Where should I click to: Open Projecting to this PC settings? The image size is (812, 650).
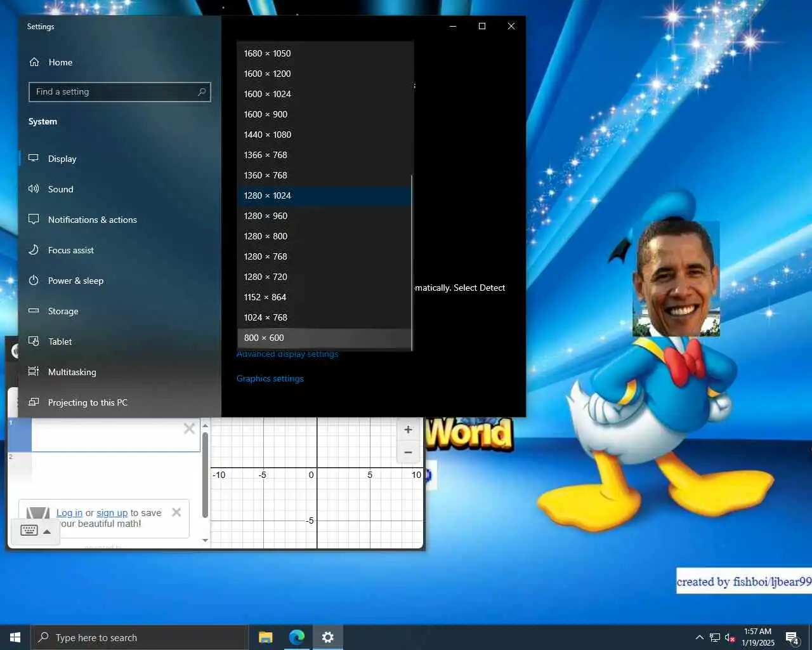119,402
